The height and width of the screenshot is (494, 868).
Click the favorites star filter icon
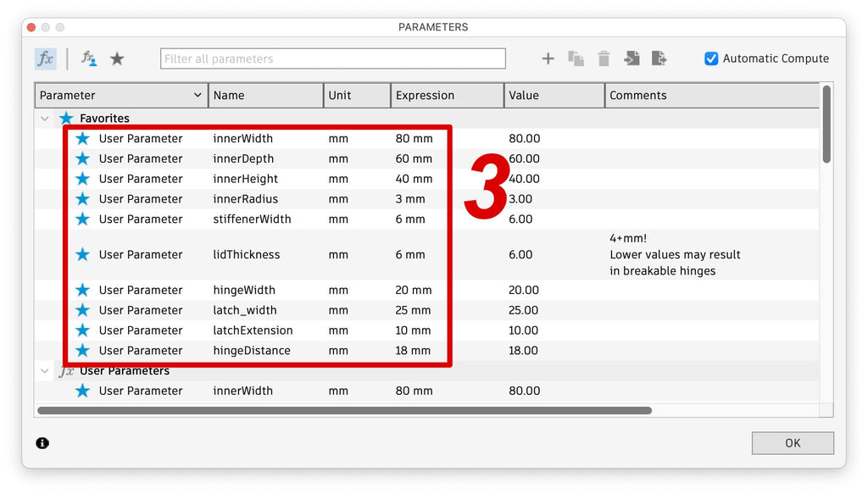(117, 58)
